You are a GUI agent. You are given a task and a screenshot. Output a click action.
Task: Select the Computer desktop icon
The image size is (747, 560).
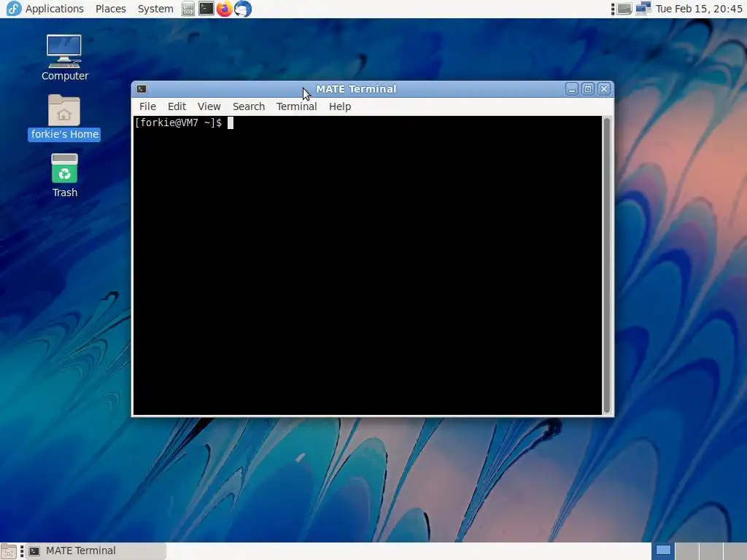tap(64, 58)
